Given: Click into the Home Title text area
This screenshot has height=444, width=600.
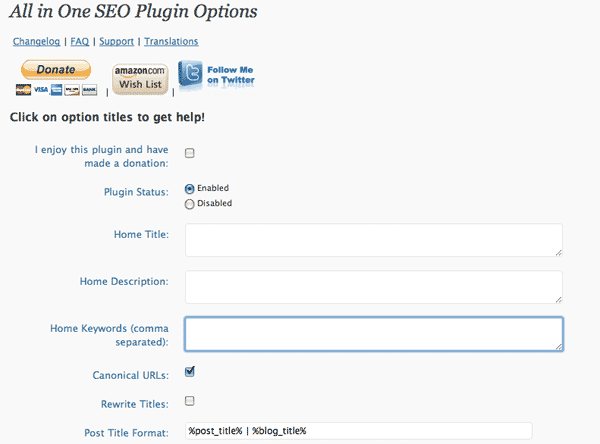Looking at the screenshot, I should 373,240.
